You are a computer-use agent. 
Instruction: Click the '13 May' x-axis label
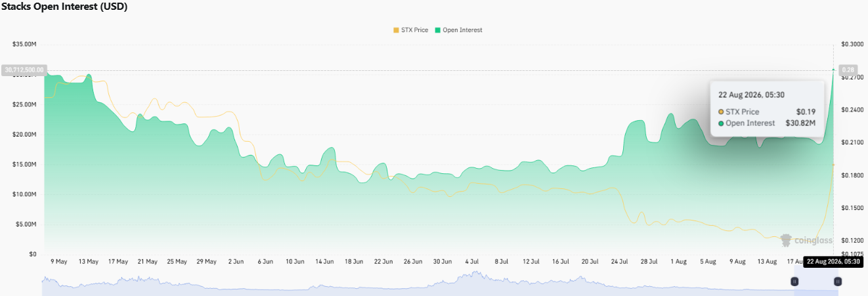pos(89,261)
